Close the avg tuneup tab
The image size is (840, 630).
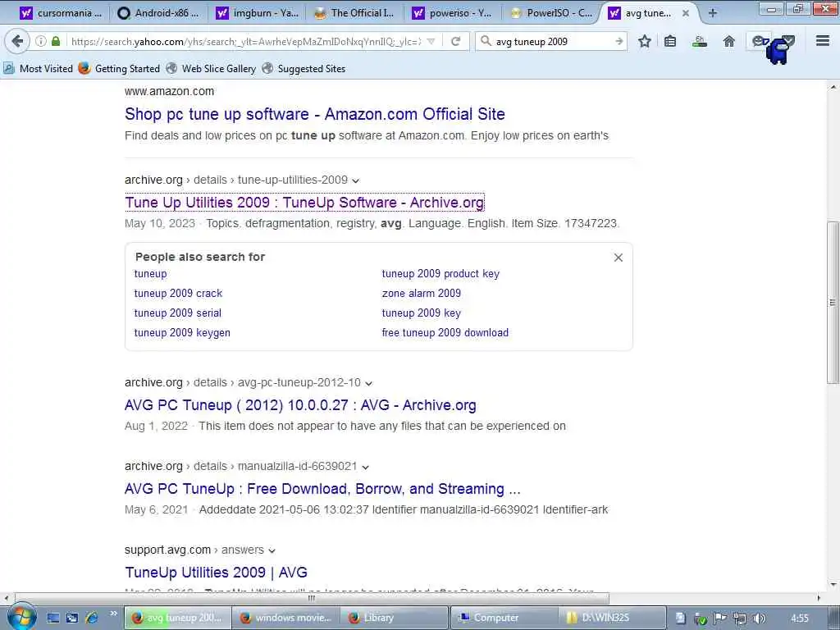tap(685, 13)
